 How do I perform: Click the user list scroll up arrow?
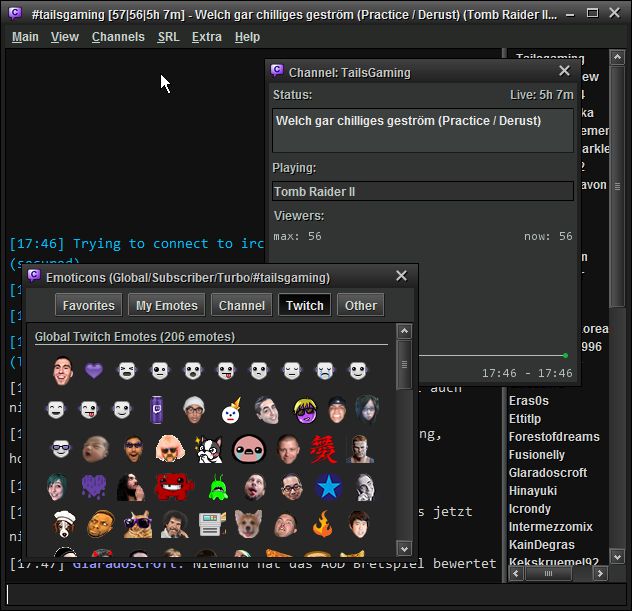click(x=617, y=58)
